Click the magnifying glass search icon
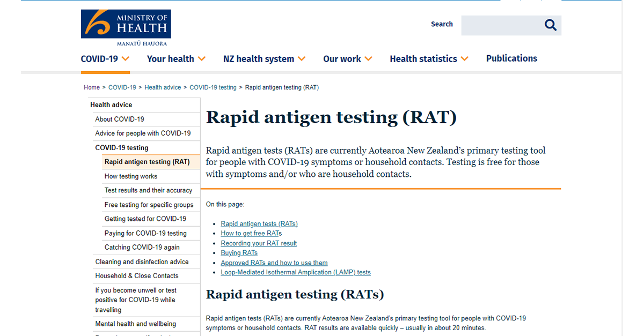Viewport: 644px width, 336px height. click(550, 25)
